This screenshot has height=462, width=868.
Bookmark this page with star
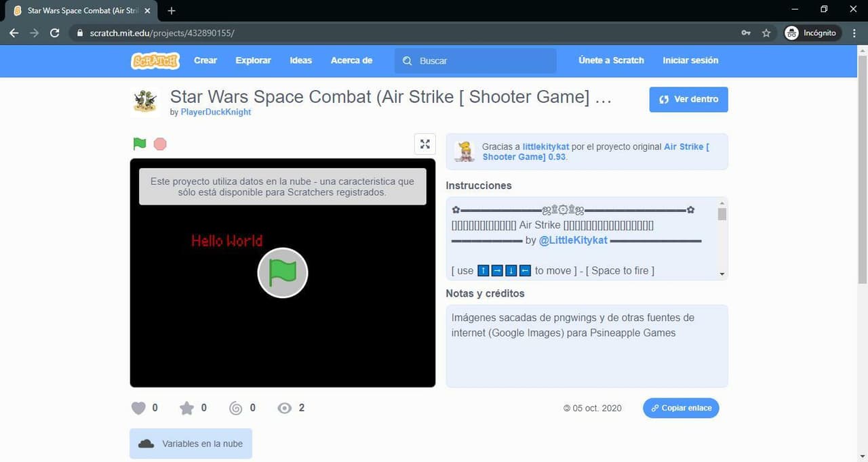[x=766, y=33]
